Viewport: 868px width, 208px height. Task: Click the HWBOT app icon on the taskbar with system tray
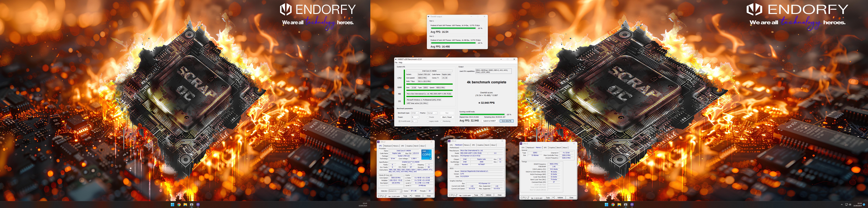point(626,205)
